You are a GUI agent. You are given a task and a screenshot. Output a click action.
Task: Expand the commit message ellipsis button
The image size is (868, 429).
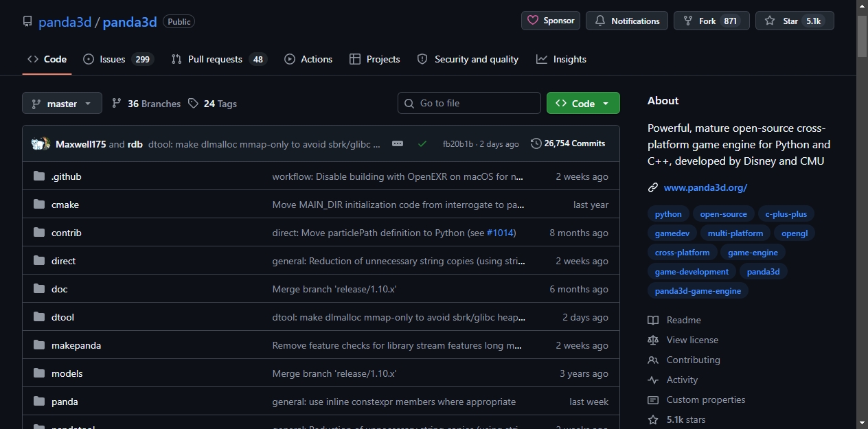coord(398,143)
